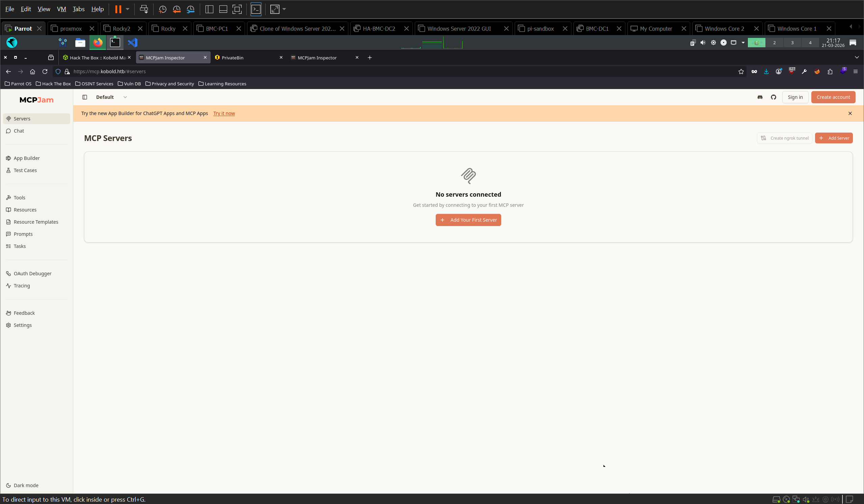Follow the Try it now link
Image resolution: width=864 pixels, height=504 pixels.
pos(224,113)
